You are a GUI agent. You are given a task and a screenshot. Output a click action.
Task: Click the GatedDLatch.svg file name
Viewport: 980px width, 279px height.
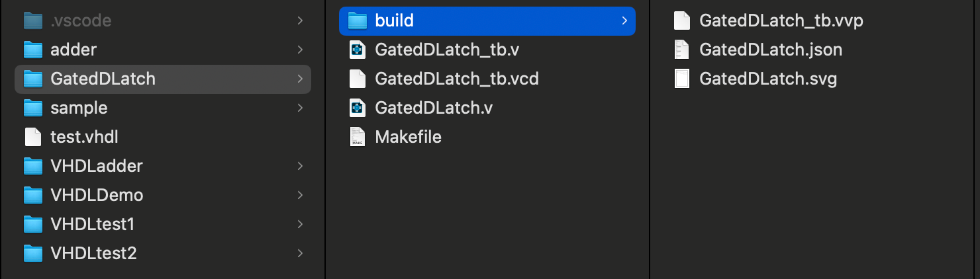[x=768, y=79]
